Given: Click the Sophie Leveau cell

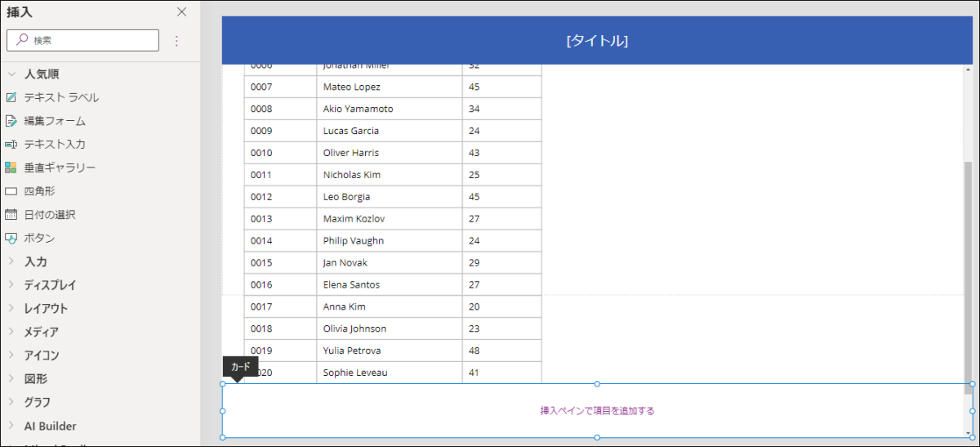Looking at the screenshot, I should pyautogui.click(x=390, y=373).
